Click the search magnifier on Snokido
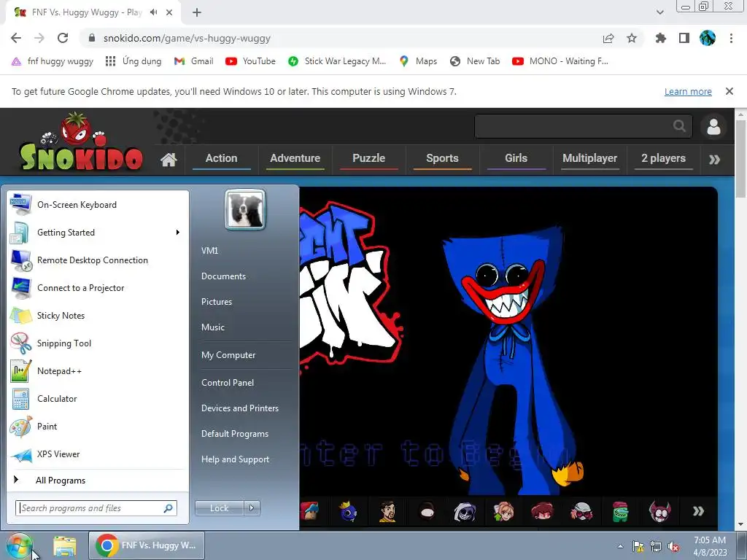Viewport: 747px width, 560px height. [679, 126]
